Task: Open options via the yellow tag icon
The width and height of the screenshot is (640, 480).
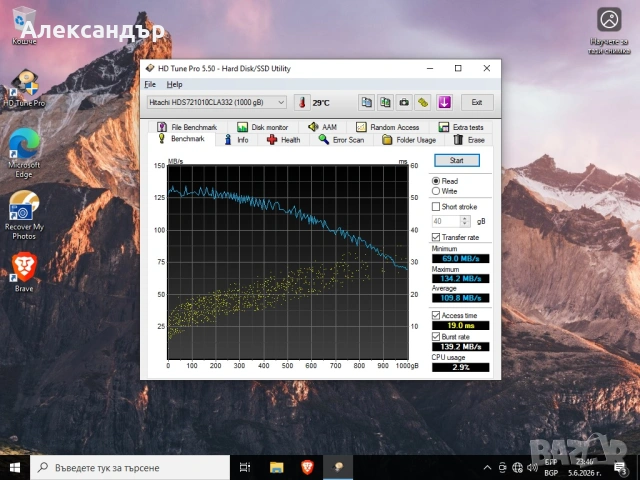Action: coord(423,102)
